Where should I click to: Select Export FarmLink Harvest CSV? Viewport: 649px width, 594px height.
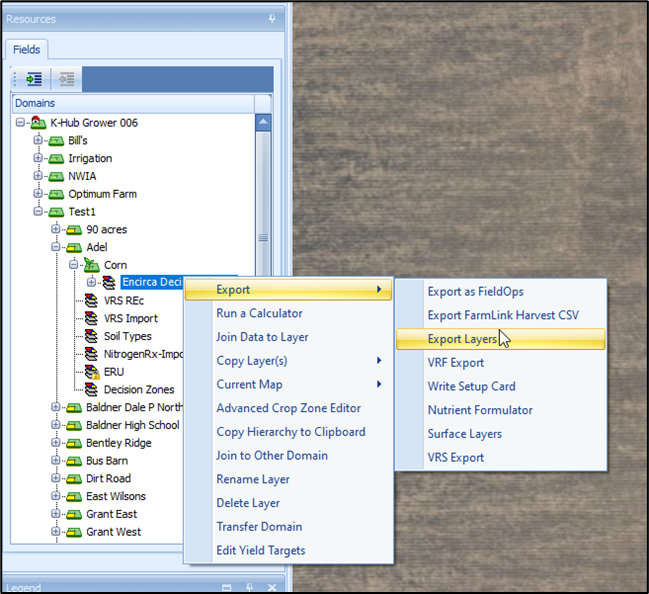click(x=501, y=315)
